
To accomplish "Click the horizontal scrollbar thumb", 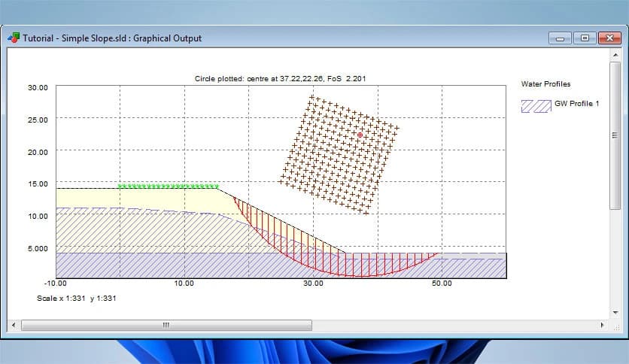I will tap(166, 326).
